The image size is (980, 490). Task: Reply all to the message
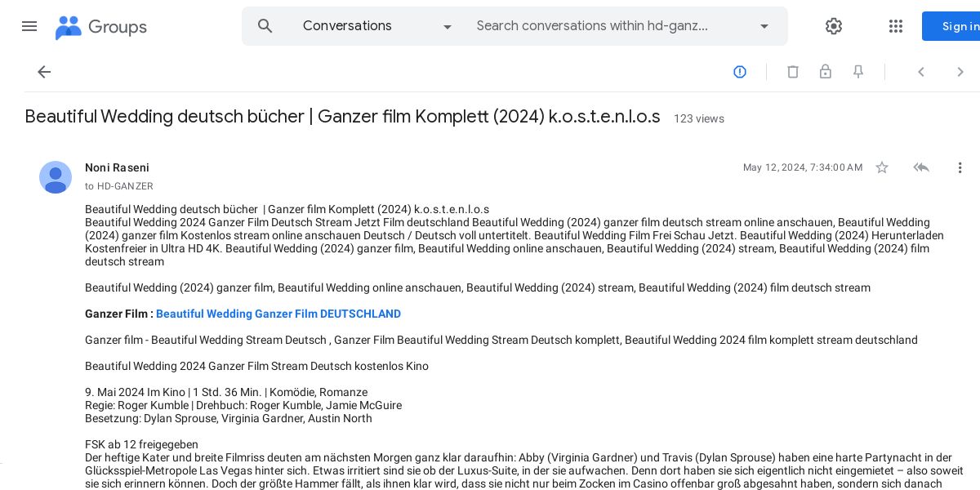[921, 167]
